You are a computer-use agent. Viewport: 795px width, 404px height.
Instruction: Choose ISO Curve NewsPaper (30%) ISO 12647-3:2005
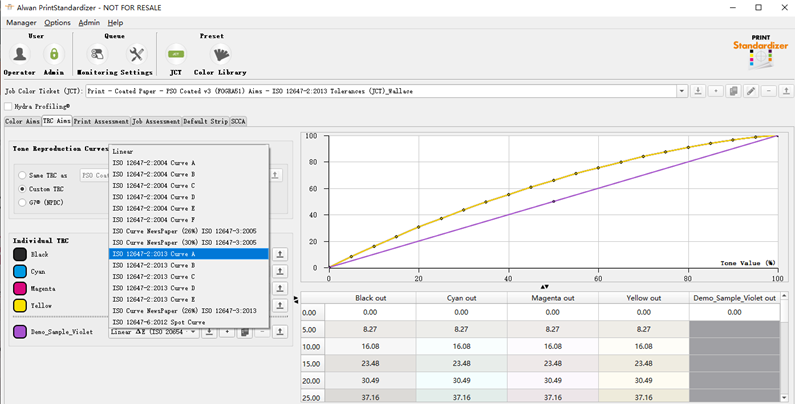[x=189, y=242]
